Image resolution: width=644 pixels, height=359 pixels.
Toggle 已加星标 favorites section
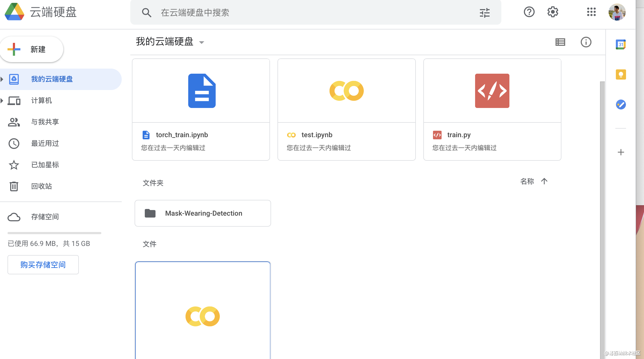click(45, 165)
